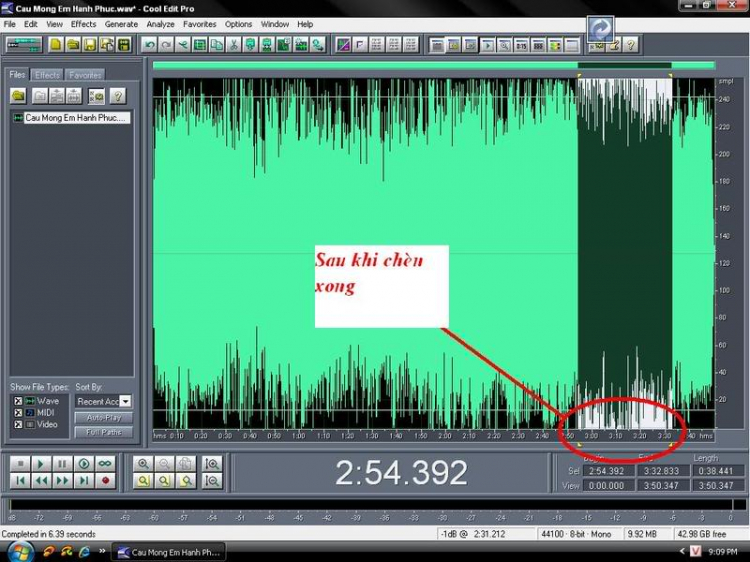Viewport: 750px width, 562px height.
Task: Toggle the Video file type checkbox
Action: (18, 424)
